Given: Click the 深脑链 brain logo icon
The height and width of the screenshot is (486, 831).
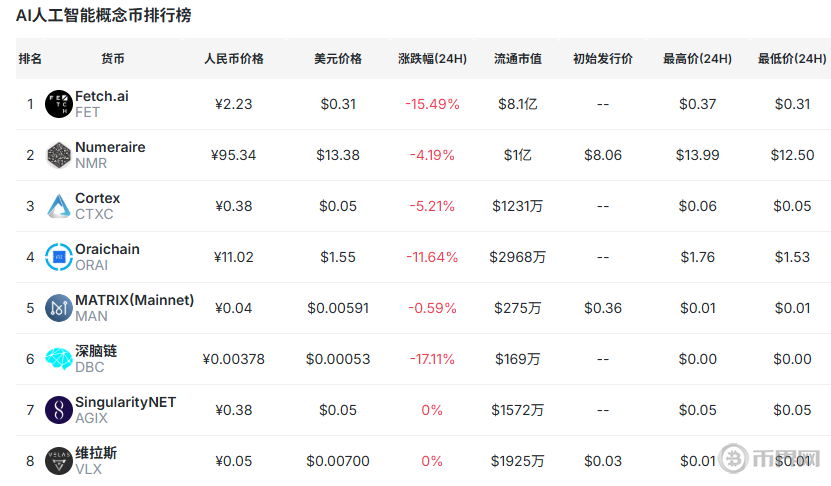Looking at the screenshot, I should coord(59,359).
